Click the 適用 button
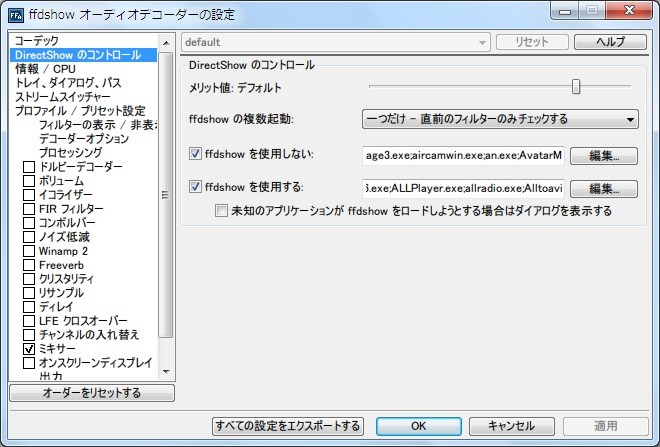 point(606,426)
